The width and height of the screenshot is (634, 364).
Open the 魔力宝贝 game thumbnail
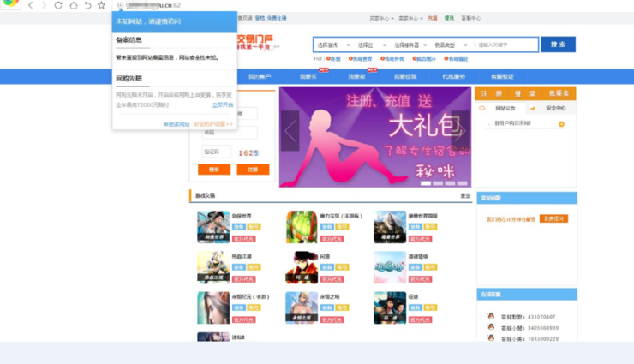pyautogui.click(x=302, y=227)
